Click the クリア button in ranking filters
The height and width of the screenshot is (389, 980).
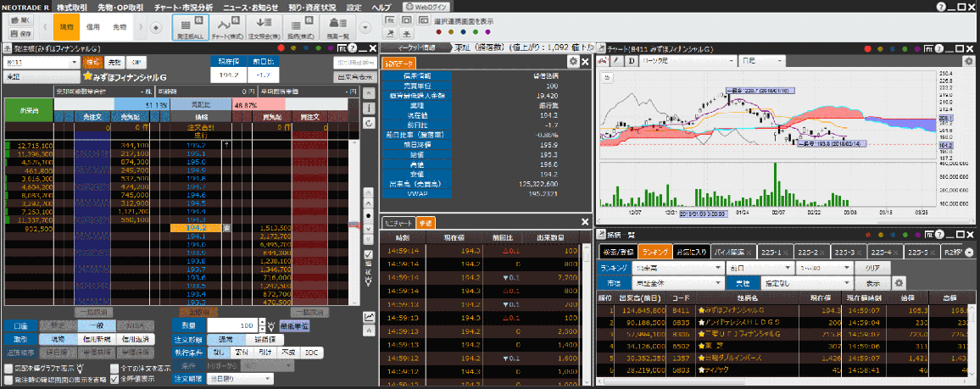871,270
